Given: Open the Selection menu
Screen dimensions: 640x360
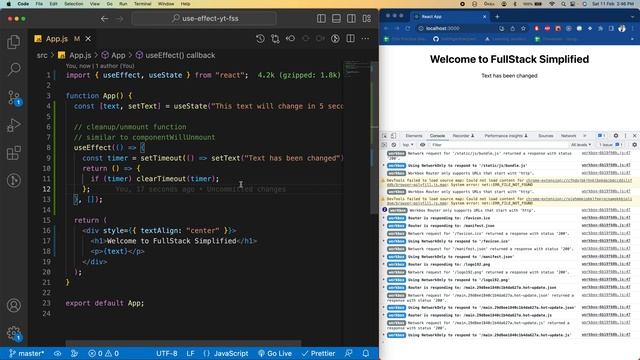Looking at the screenshot, I should tap(73, 4).
